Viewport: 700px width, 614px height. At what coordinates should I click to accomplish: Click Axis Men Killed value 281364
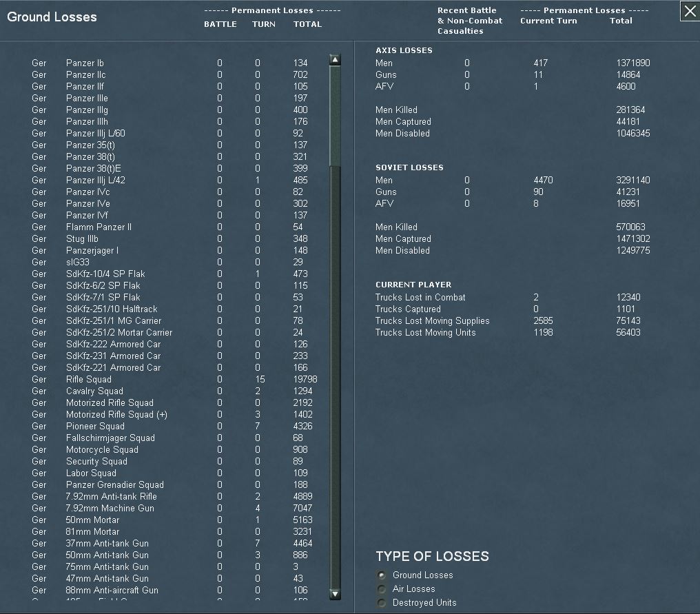[630, 110]
